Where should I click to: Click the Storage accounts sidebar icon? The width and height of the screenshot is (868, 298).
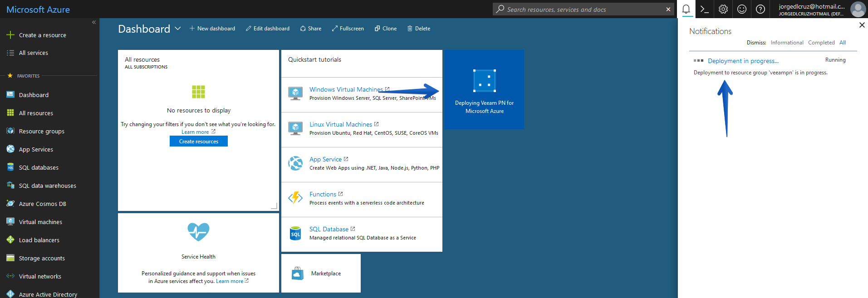tap(10, 258)
